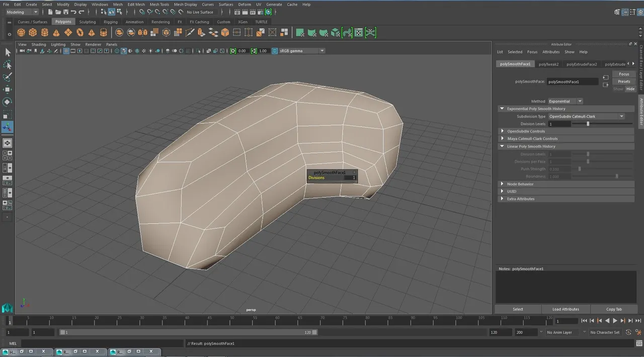This screenshot has width=644, height=357.
Task: Create a polygon sphere from the shelf
Action: [x=21, y=33]
